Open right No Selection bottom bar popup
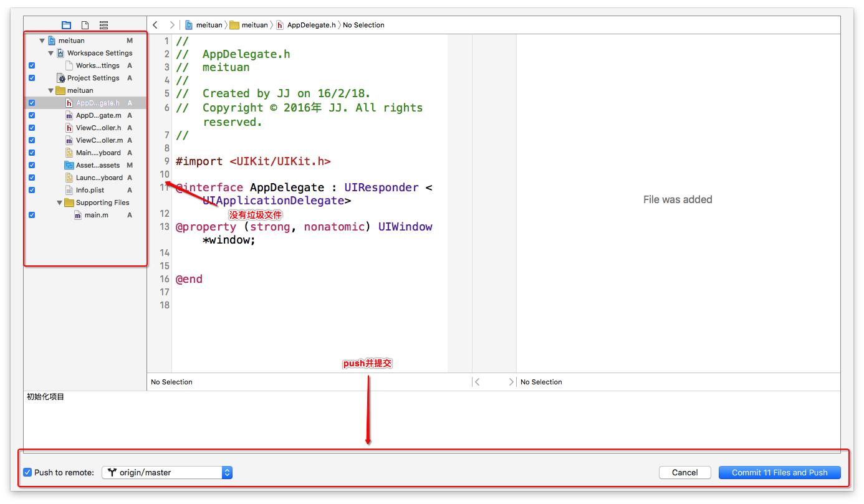The height and width of the screenshot is (504, 864). 541,382
